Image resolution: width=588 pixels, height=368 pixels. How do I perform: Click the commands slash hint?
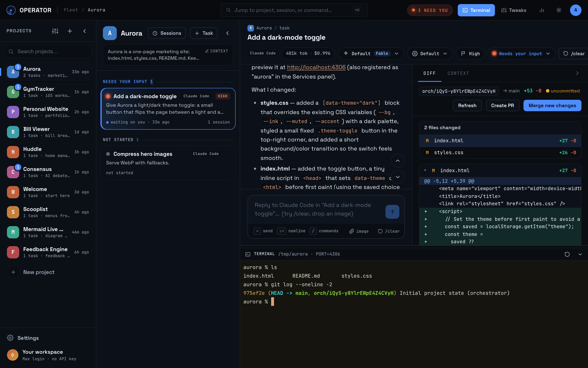click(x=324, y=231)
